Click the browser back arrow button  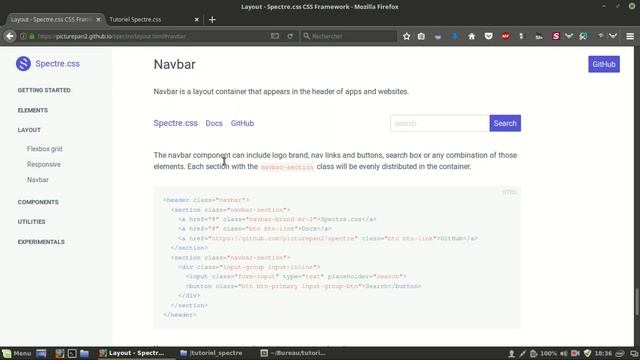point(10,36)
